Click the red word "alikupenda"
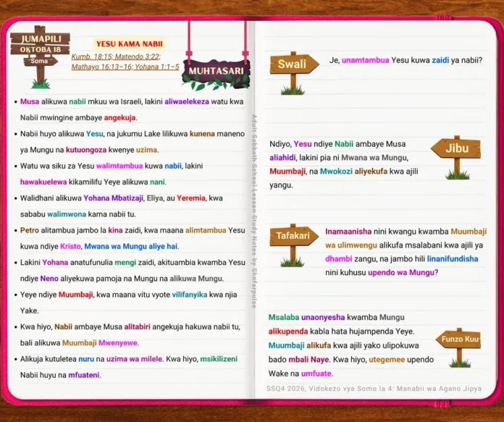The width and height of the screenshot is (504, 422). click(288, 332)
